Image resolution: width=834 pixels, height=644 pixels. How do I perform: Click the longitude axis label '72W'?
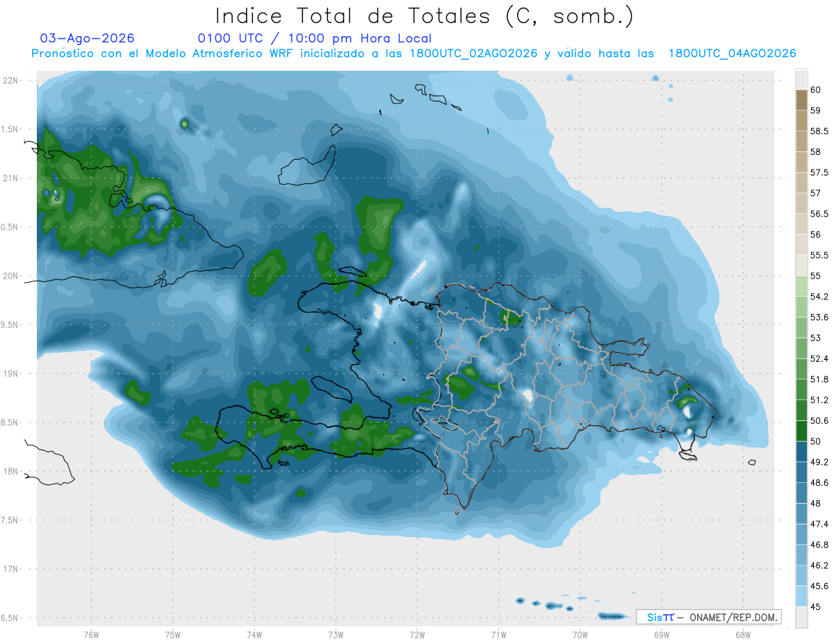tap(416, 635)
